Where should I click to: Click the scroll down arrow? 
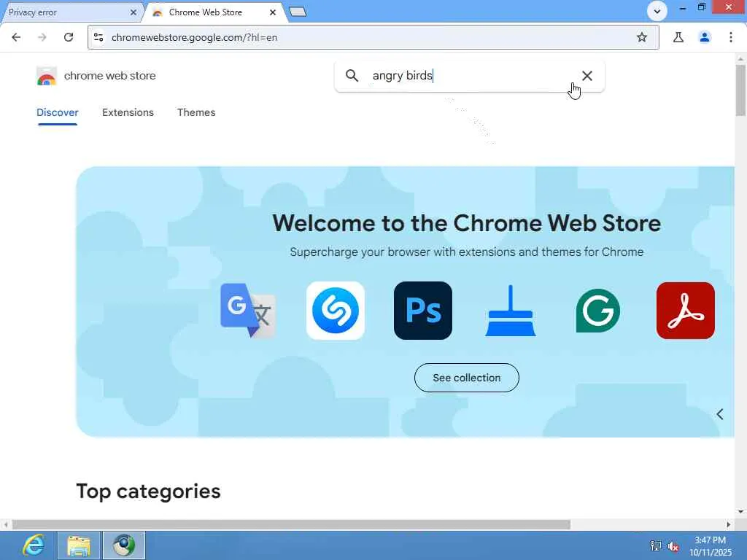tap(740, 512)
